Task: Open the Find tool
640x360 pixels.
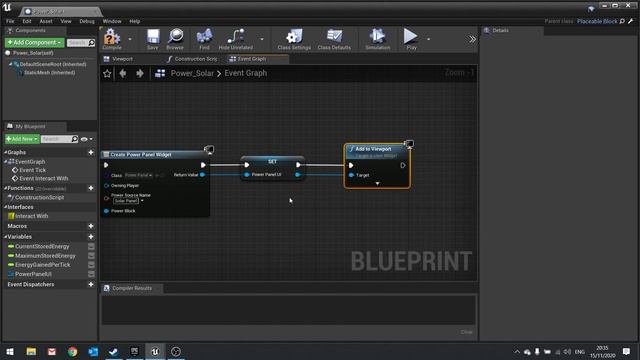Action: coord(204,39)
